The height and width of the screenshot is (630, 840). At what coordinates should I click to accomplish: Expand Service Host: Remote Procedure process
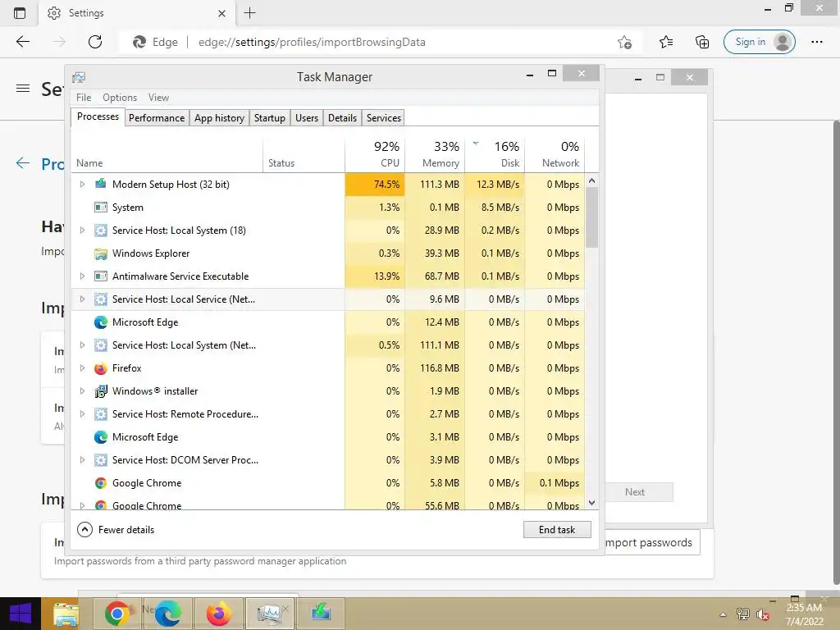(82, 414)
